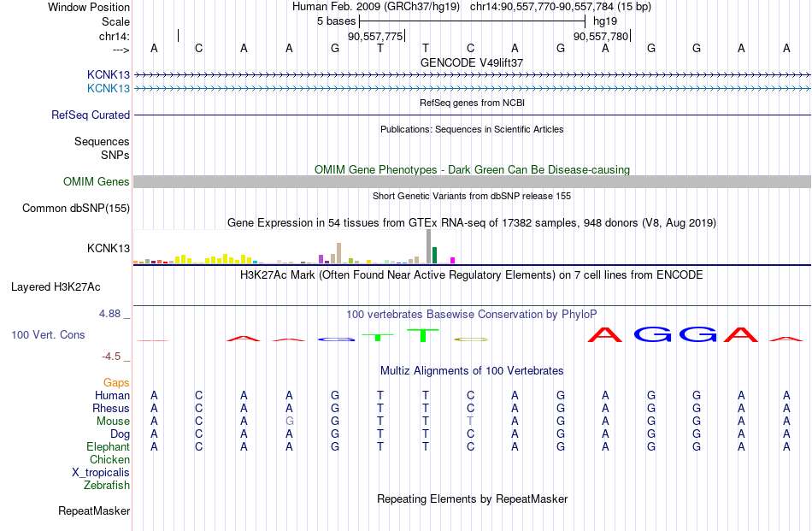Click the 4.88 upper conservation scale value
This screenshot has height=531, width=812.
click(109, 314)
